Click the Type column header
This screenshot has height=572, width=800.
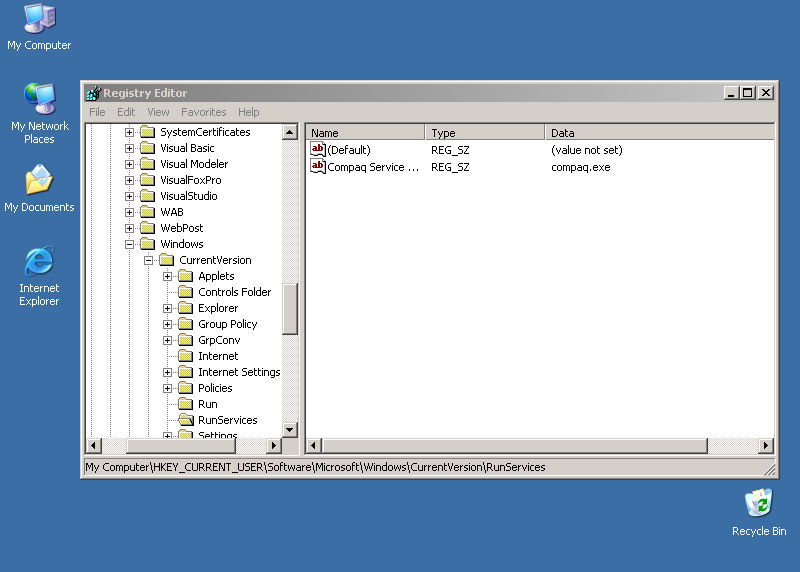coord(485,133)
